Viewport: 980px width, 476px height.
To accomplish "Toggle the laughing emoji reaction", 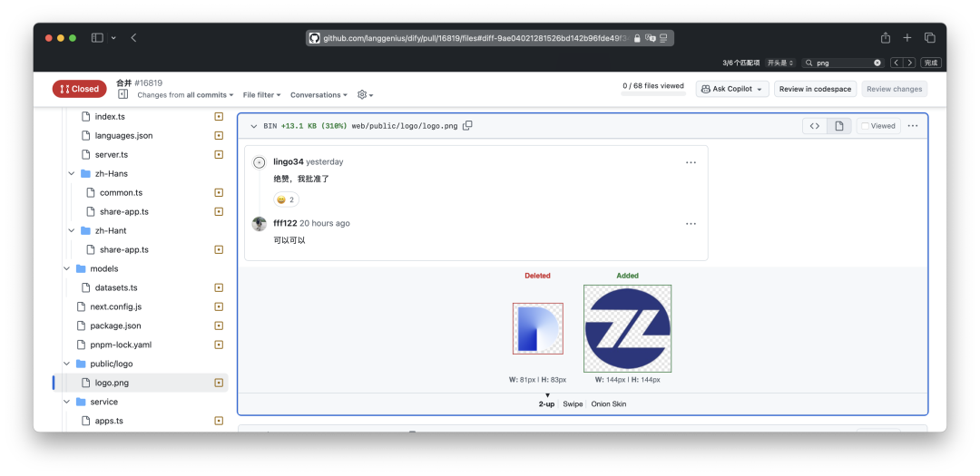I will [x=286, y=199].
